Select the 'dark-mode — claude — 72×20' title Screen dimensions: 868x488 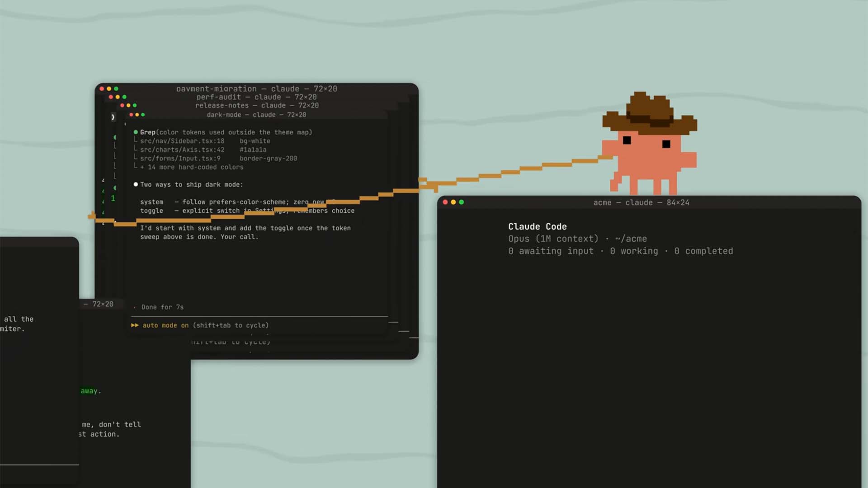256,115
